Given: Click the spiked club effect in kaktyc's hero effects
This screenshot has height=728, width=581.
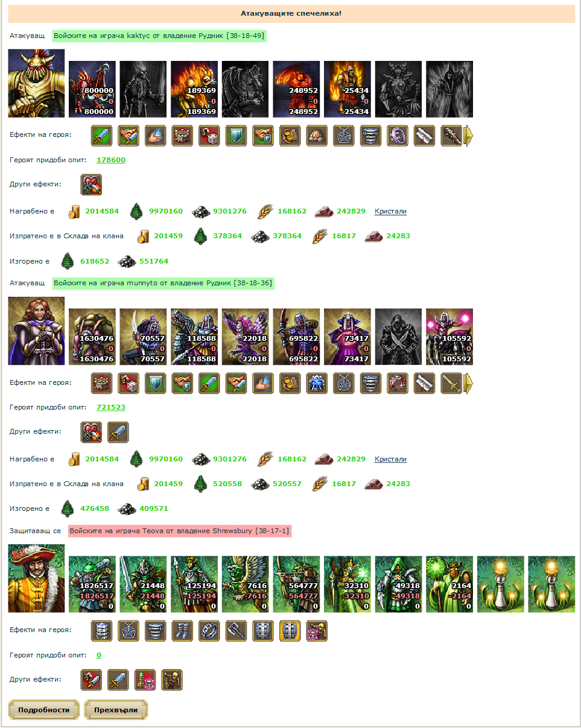Looking at the screenshot, I should pyautogui.click(x=451, y=136).
